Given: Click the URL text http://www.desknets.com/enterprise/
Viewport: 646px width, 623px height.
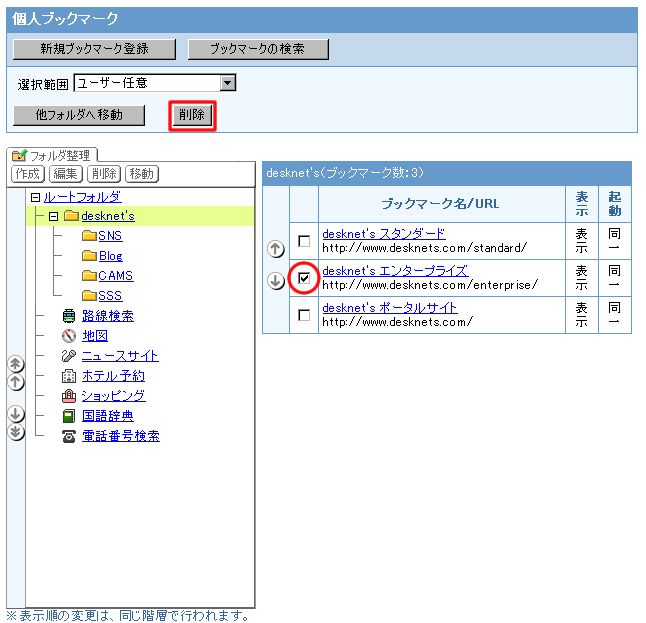Looking at the screenshot, I should (x=430, y=285).
